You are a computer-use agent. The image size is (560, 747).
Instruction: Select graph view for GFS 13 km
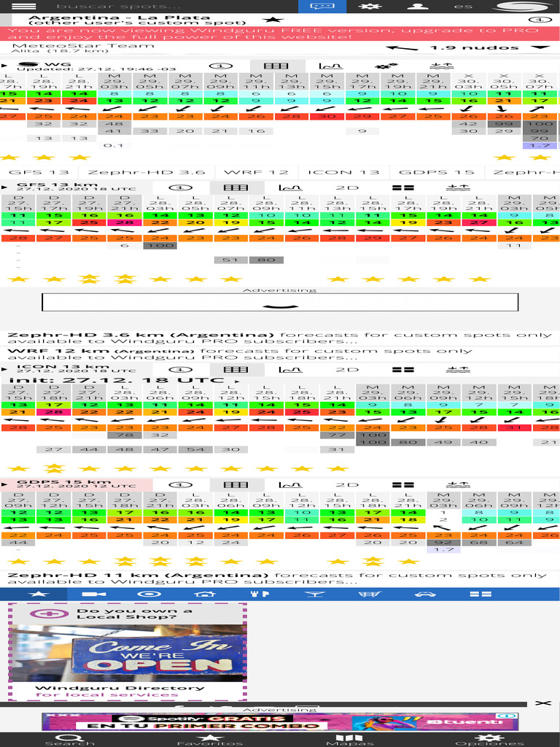coord(290,187)
